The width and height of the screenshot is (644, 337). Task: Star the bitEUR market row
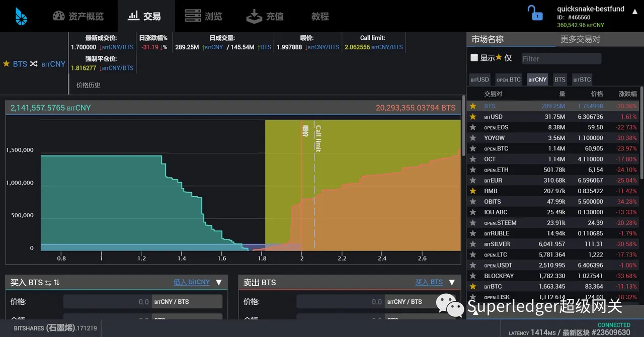coord(473,180)
